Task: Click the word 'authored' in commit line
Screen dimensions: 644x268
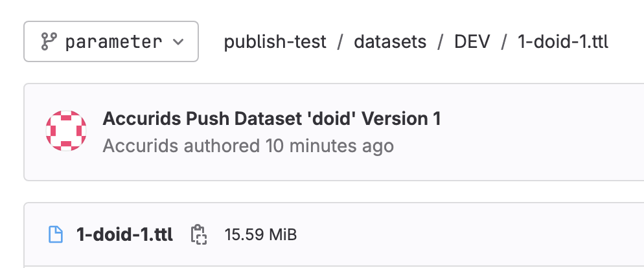Action: pos(222,145)
